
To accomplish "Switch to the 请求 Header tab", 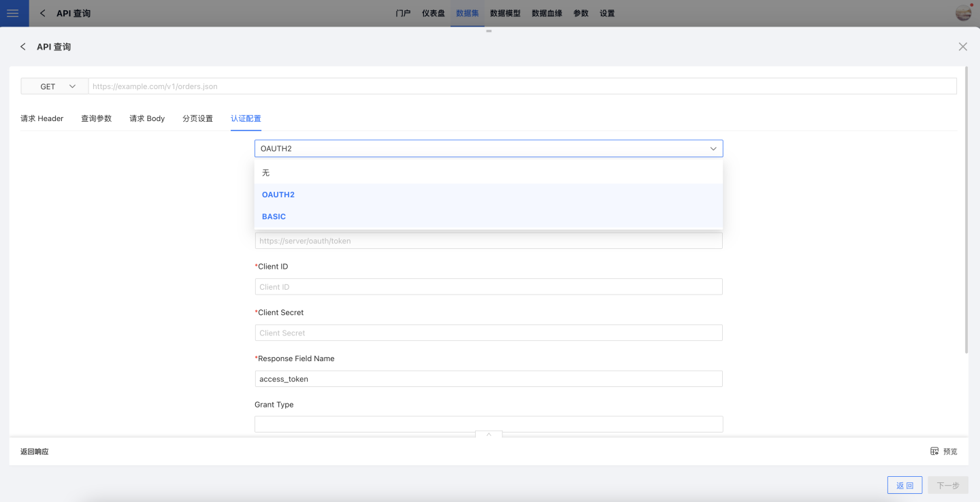I will point(42,118).
